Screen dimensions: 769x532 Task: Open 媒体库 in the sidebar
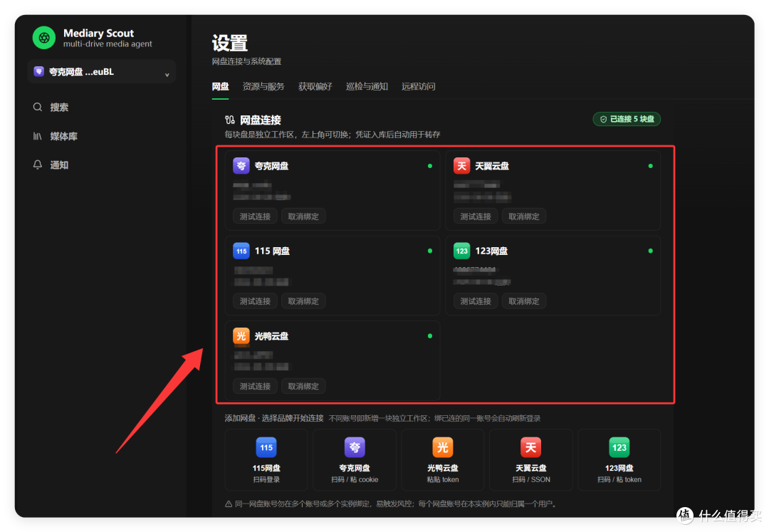pos(64,136)
